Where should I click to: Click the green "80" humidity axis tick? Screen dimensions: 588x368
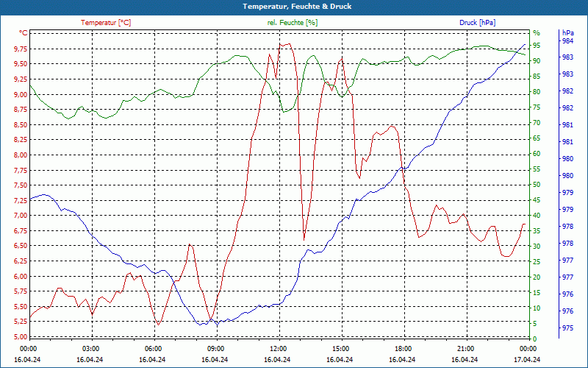(x=537, y=91)
